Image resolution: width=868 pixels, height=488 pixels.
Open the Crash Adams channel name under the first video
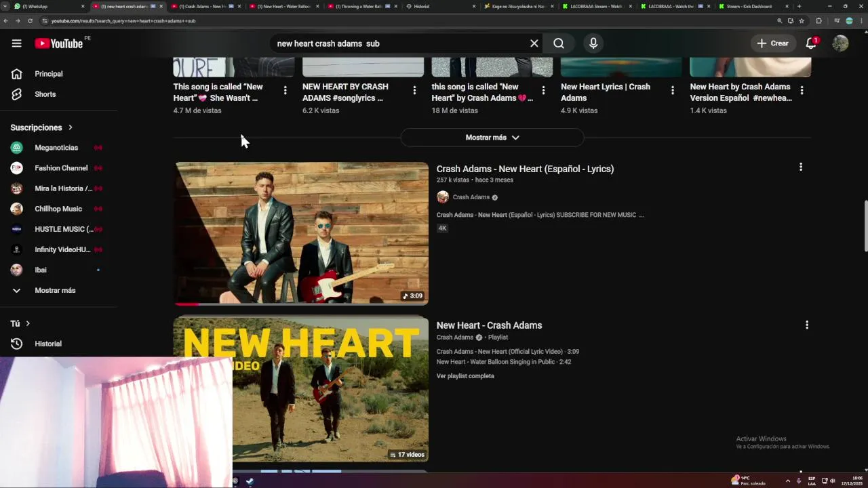click(471, 197)
